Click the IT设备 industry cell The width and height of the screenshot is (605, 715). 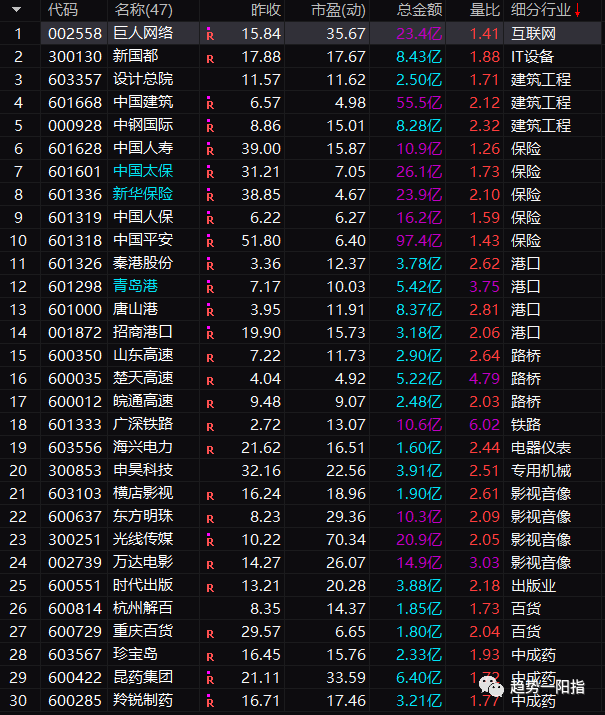[532, 57]
